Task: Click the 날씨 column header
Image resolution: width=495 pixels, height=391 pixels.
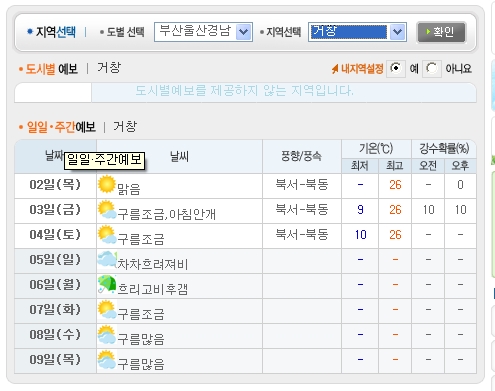Action: click(x=179, y=156)
